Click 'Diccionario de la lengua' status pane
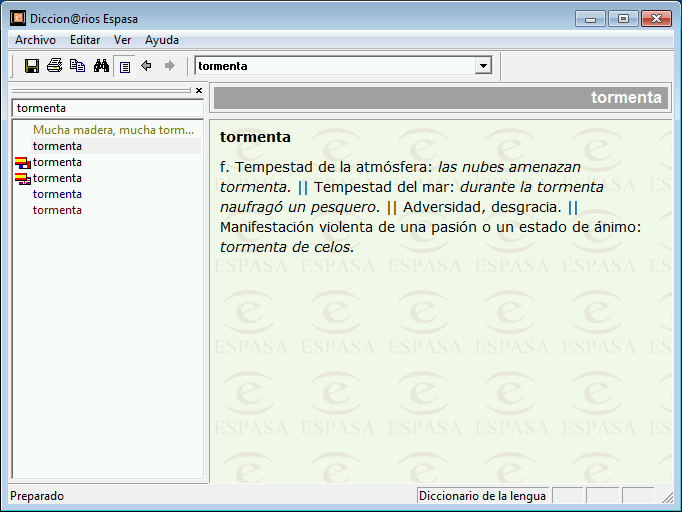The image size is (682, 512). tap(482, 496)
